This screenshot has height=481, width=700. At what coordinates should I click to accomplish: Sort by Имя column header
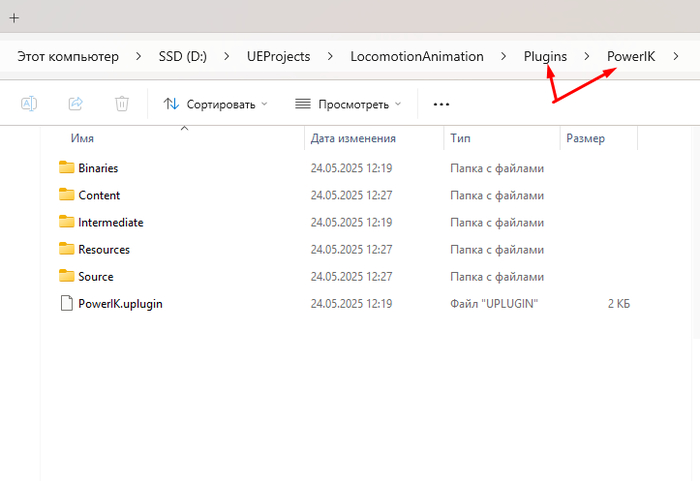[83, 139]
